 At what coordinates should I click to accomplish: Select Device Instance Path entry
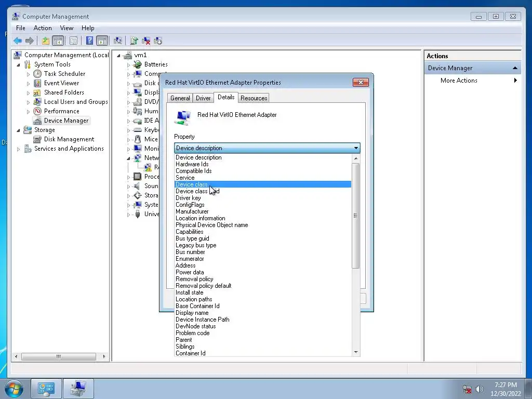263,320
